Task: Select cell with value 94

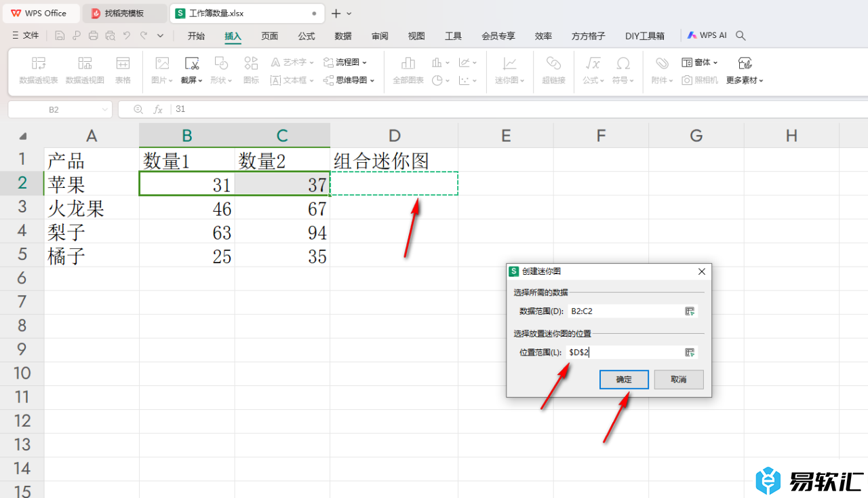Action: 282,232
